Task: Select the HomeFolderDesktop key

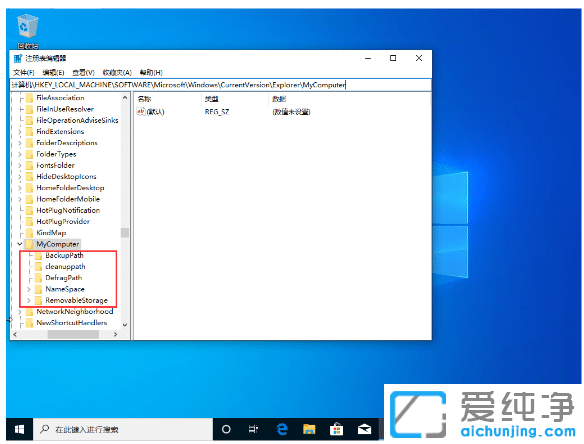Action: point(70,188)
